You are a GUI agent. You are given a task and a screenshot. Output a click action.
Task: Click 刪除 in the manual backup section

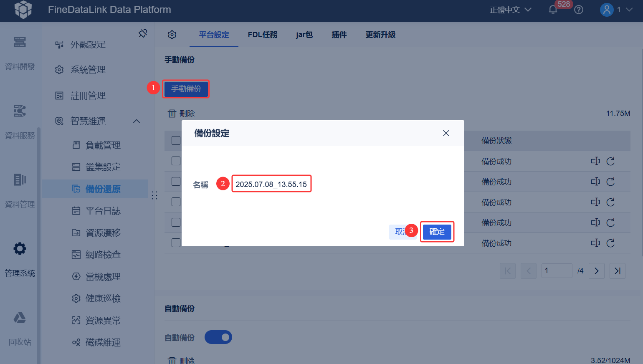(x=181, y=114)
